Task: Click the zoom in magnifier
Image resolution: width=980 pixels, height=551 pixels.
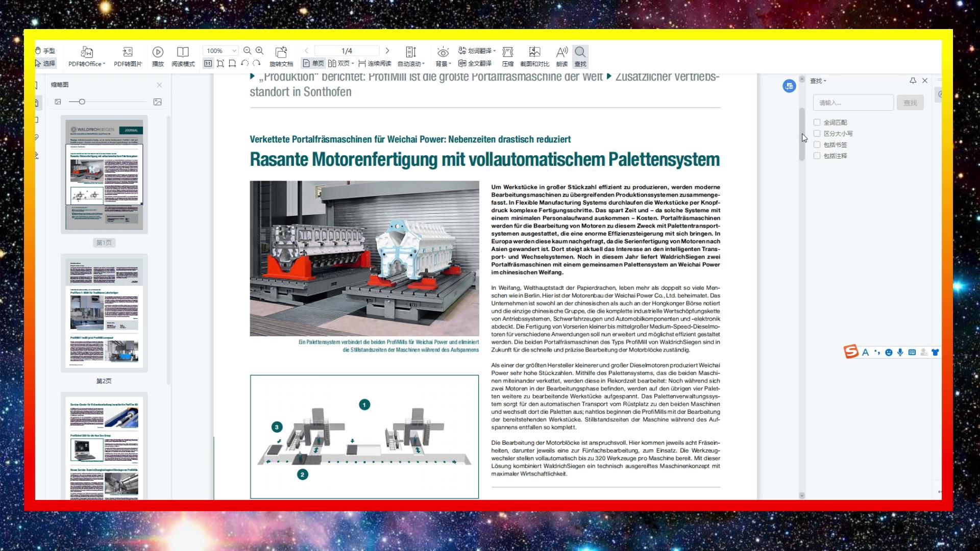Action: click(259, 51)
